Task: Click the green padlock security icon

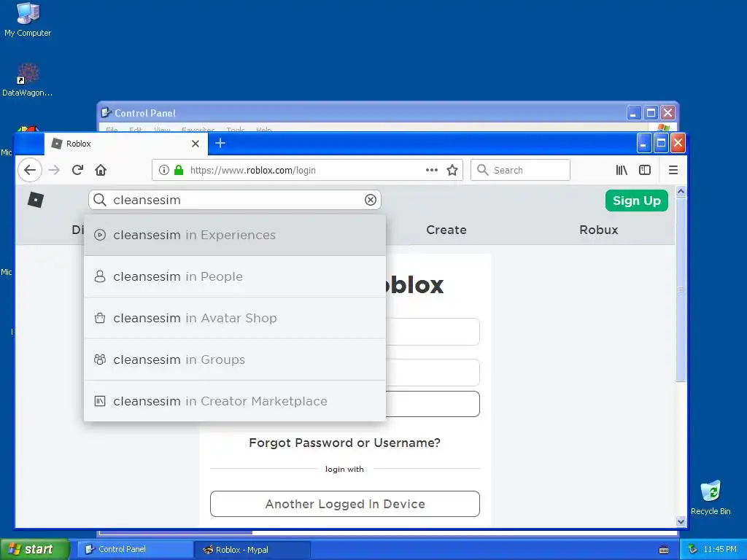Action: point(179,170)
